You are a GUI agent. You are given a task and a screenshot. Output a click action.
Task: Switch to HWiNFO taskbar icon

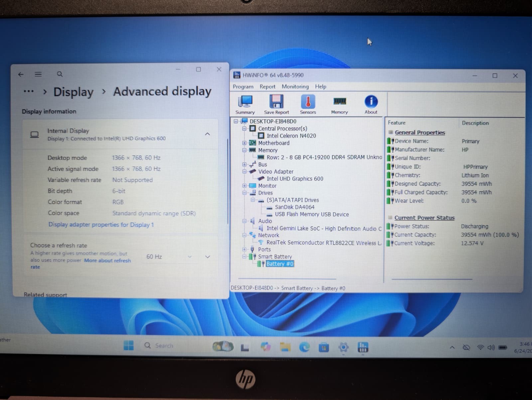(x=362, y=348)
